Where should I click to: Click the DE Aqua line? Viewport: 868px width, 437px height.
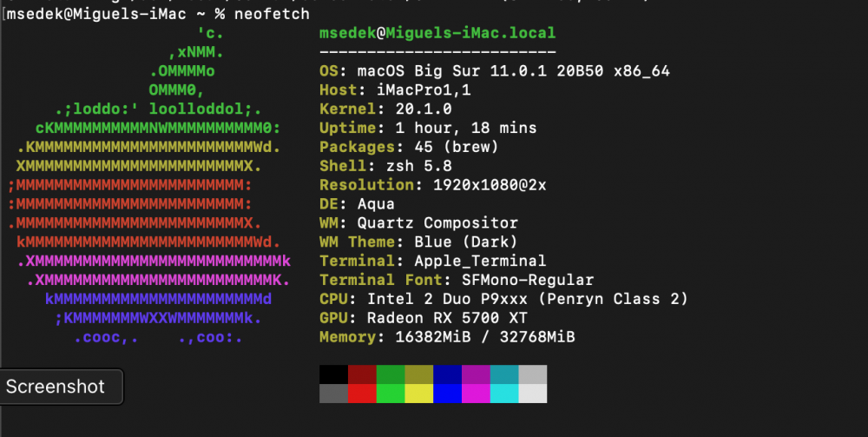(357, 204)
